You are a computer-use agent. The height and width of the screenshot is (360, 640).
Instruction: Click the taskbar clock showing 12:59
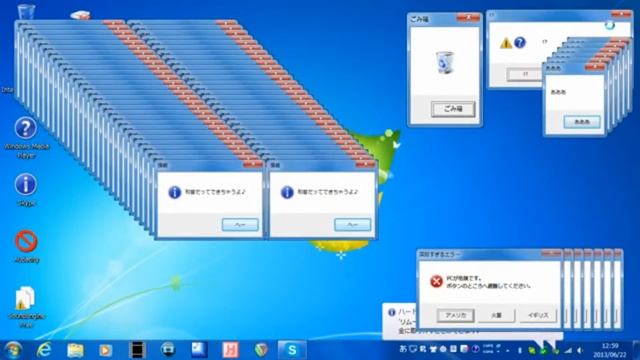610,350
